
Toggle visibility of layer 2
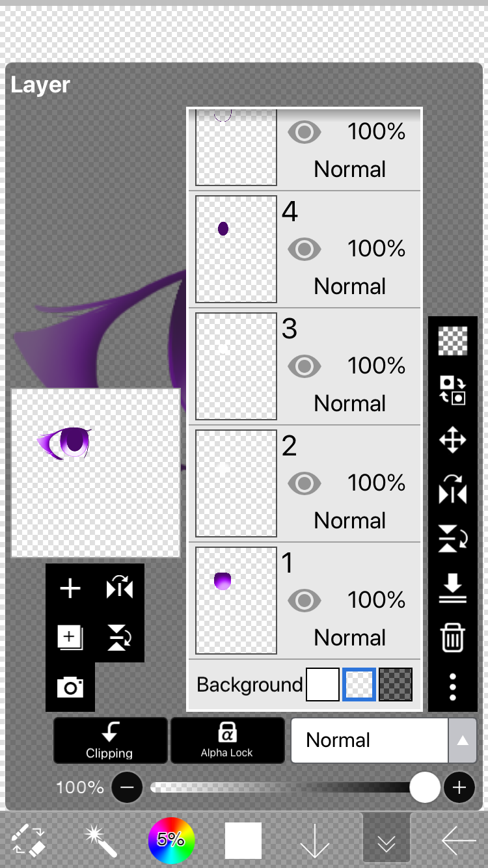click(x=304, y=483)
